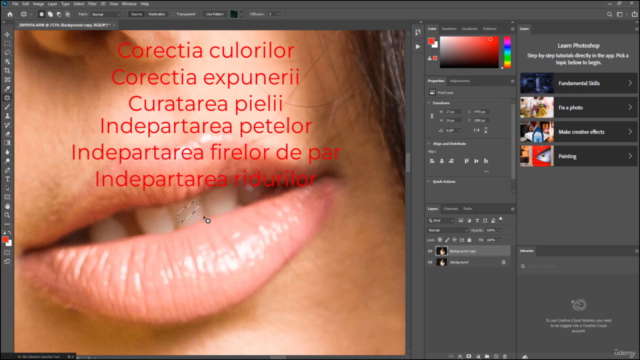
Task: Swap foreground and background colors
Action: pos(10,233)
